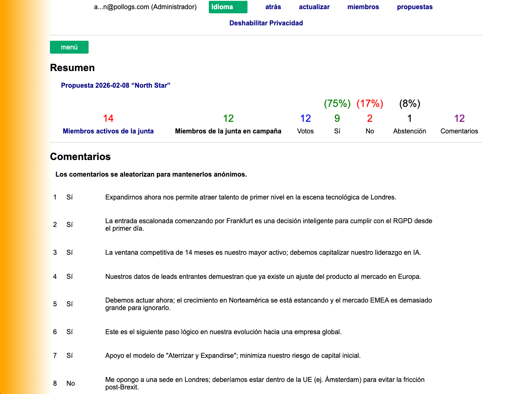
Task: Click the Abstención count of 1
Action: click(x=409, y=118)
